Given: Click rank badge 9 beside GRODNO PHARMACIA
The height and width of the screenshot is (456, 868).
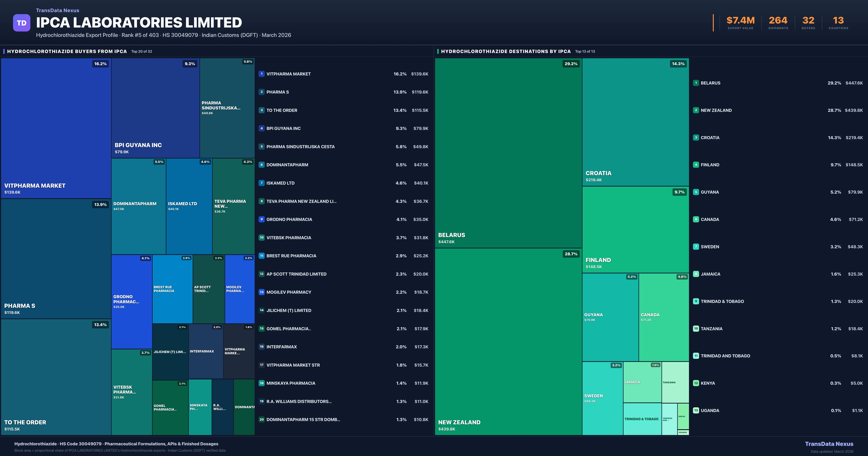Looking at the screenshot, I should click(261, 219).
